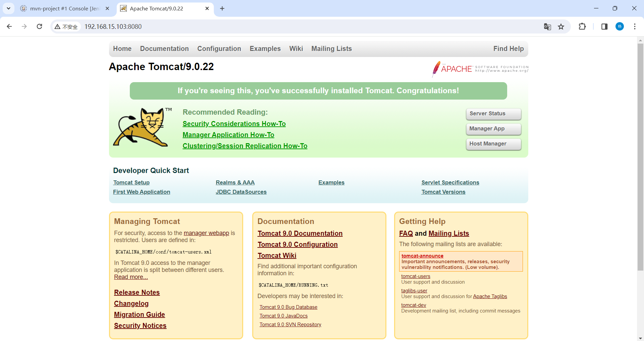Open Tomcat 9.0 JavaDocs link
644x341 pixels.
point(283,316)
